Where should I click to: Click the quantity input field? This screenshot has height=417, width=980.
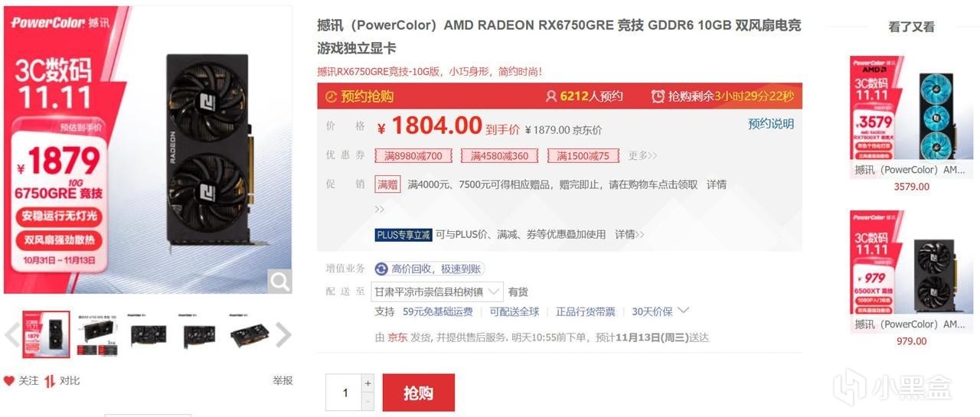click(344, 393)
